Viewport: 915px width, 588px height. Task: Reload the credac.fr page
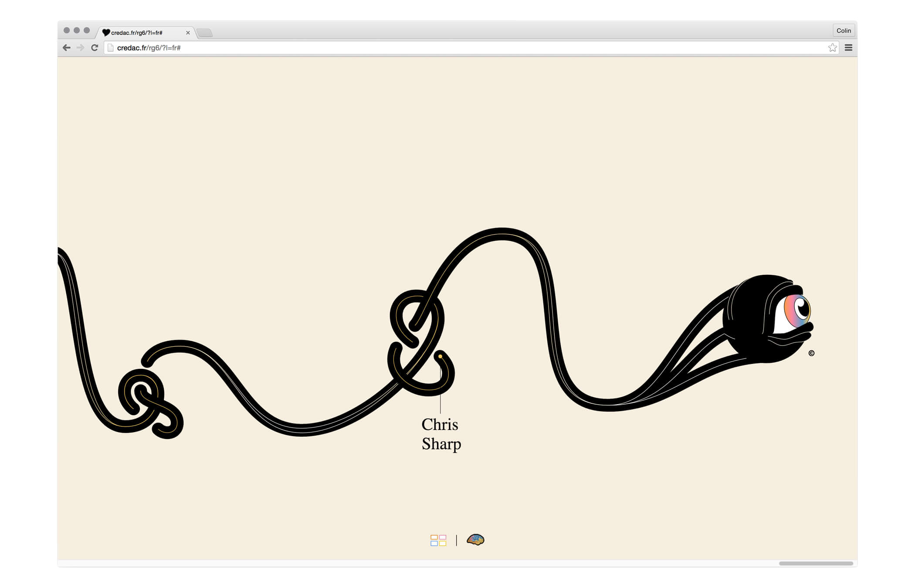tap(95, 48)
